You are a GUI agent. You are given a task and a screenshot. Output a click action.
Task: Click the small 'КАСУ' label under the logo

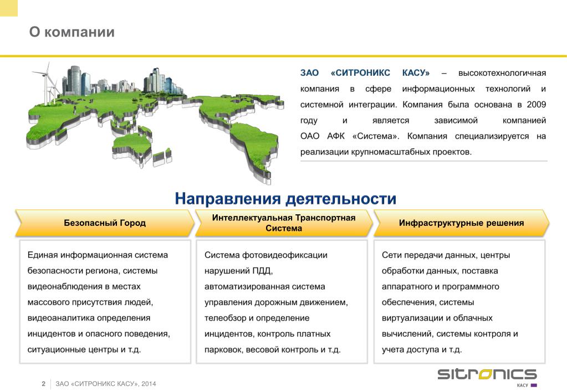[x=523, y=385]
